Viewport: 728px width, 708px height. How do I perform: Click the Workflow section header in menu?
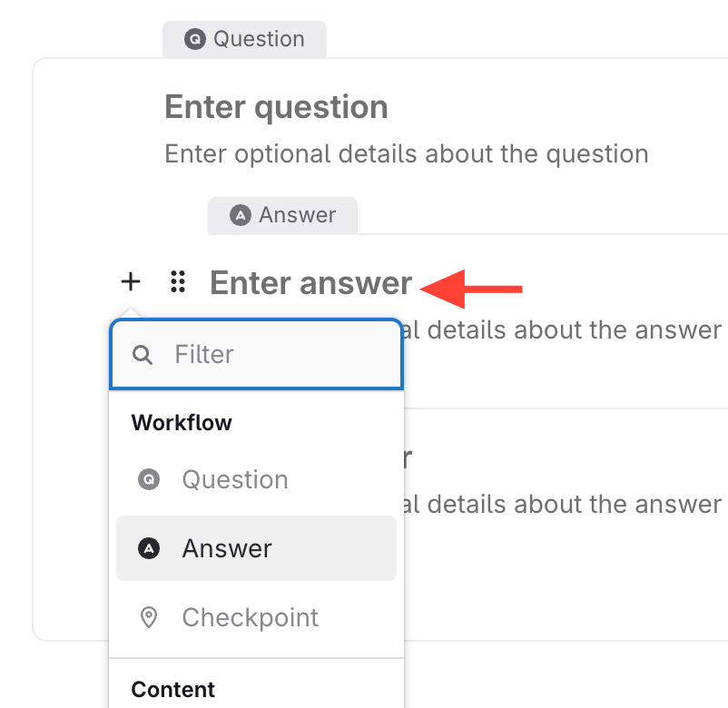point(182,422)
